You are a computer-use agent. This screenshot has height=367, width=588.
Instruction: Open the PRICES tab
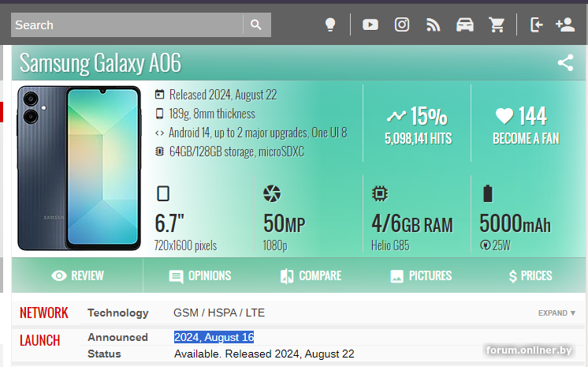(x=530, y=275)
